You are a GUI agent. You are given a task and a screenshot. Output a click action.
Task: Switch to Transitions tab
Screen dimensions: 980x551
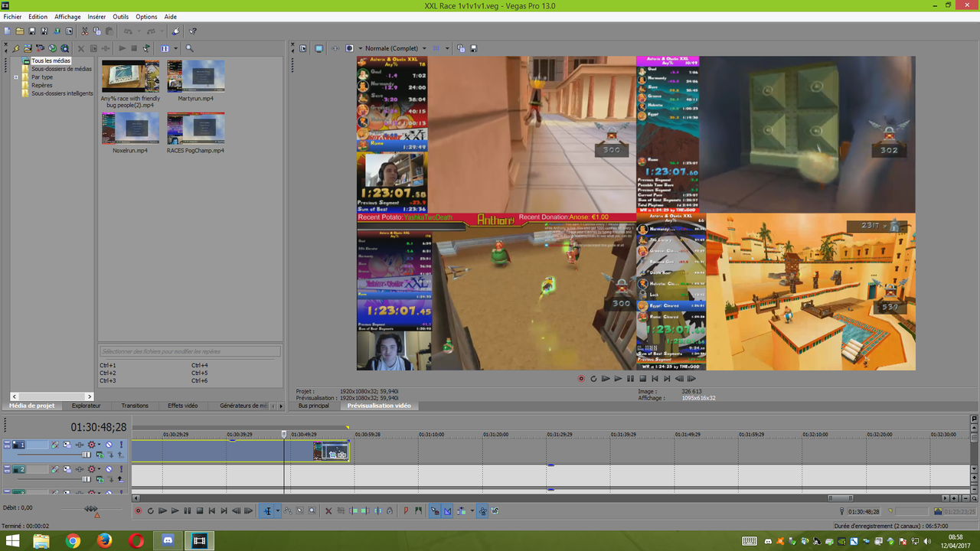point(135,406)
